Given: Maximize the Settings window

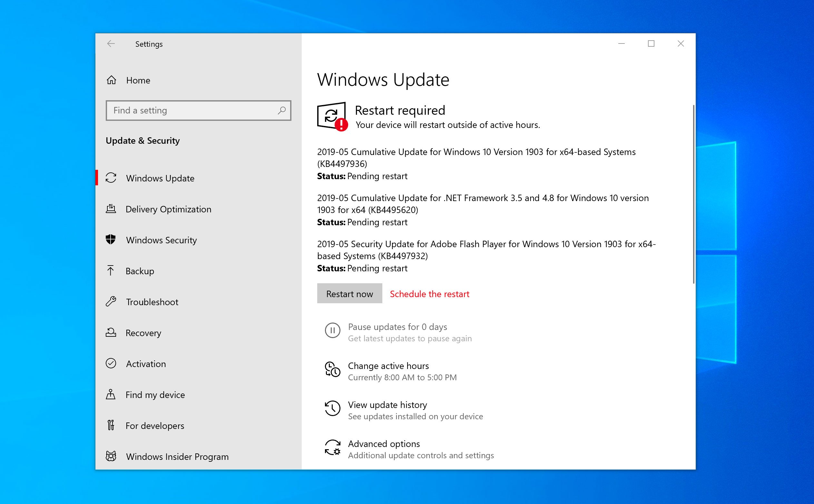Looking at the screenshot, I should click(x=651, y=44).
